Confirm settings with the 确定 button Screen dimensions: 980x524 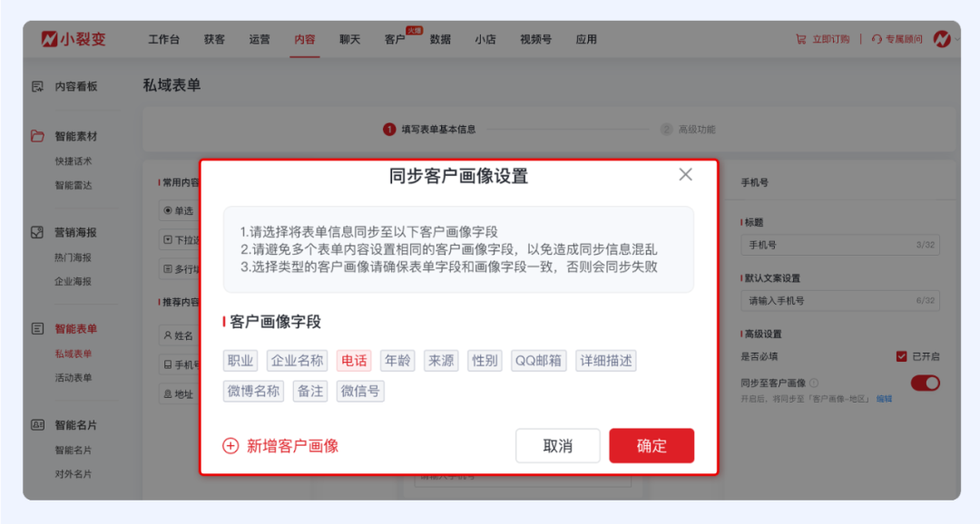652,445
